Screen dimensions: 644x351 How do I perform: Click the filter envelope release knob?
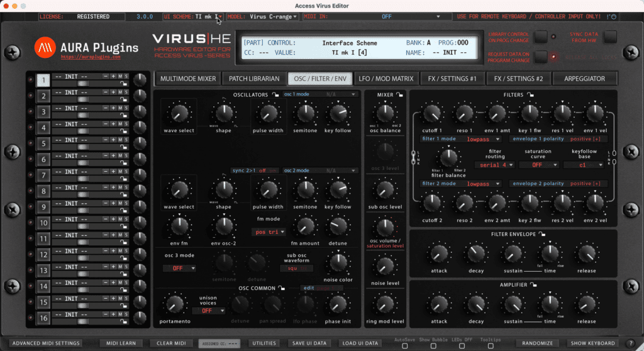click(587, 254)
